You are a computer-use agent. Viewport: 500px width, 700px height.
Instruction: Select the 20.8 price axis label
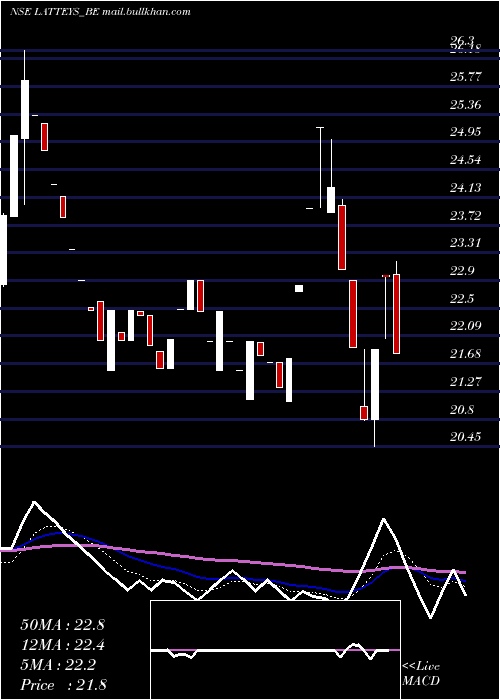(x=462, y=409)
